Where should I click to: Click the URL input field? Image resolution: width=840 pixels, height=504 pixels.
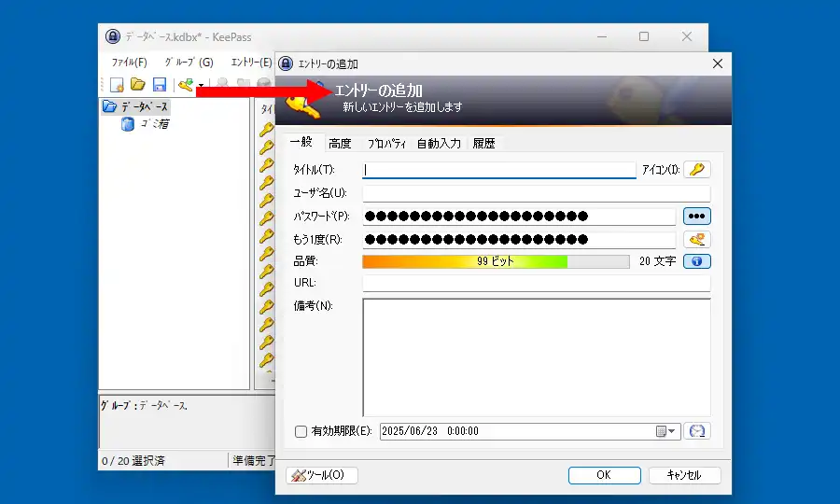[x=537, y=283]
